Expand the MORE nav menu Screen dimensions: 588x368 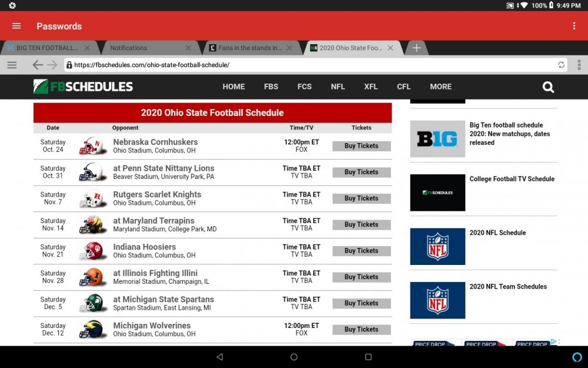[x=440, y=87]
